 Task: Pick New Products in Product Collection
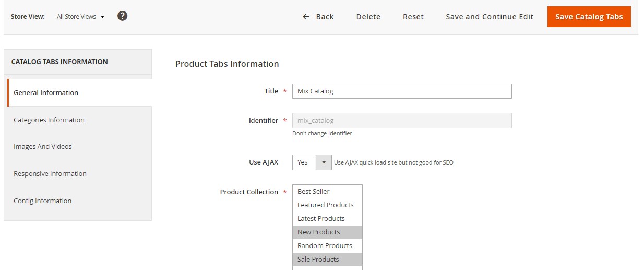pos(319,232)
